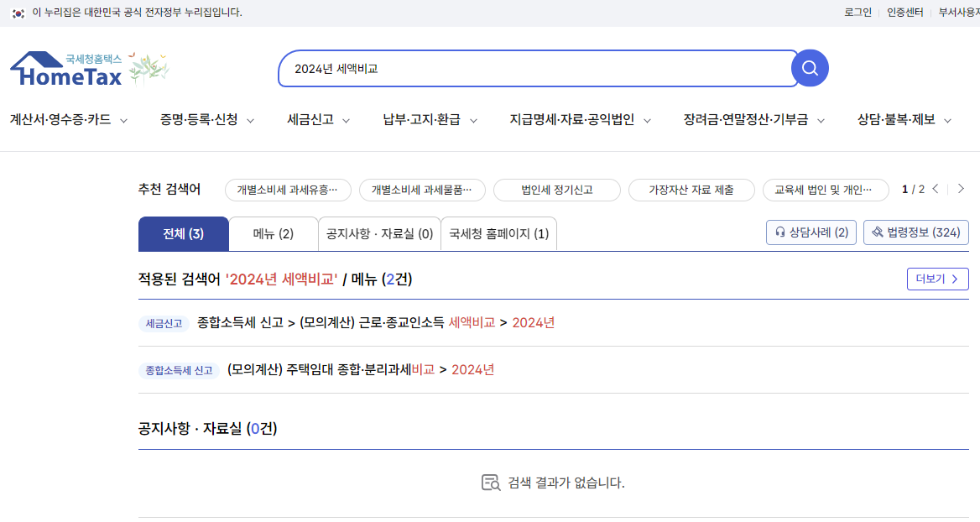Switch to the 국세청 홈페이지 (1) tab

pyautogui.click(x=498, y=233)
